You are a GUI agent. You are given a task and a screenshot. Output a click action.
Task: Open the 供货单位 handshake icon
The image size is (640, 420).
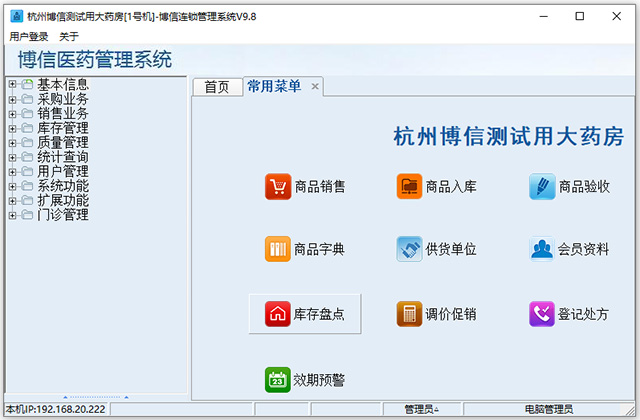coord(409,249)
